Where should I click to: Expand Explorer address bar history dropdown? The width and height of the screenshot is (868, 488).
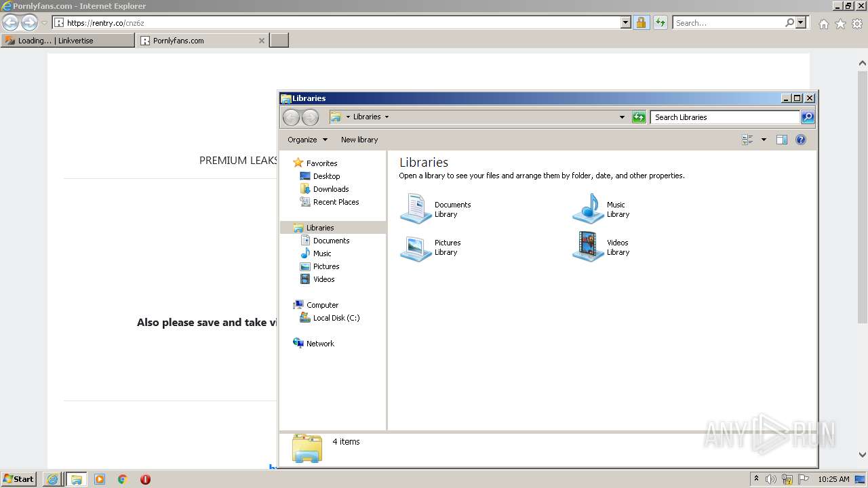622,117
